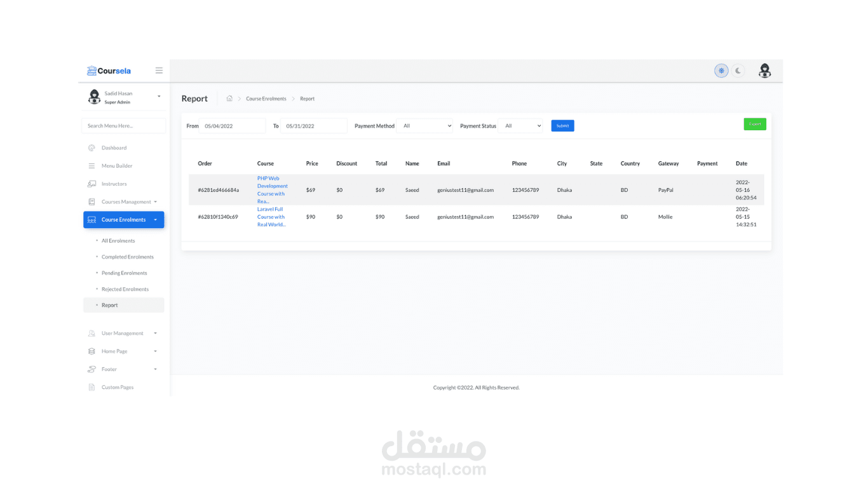Open Laravel Full Course link
This screenshot has width=868, height=488.
tap(271, 217)
